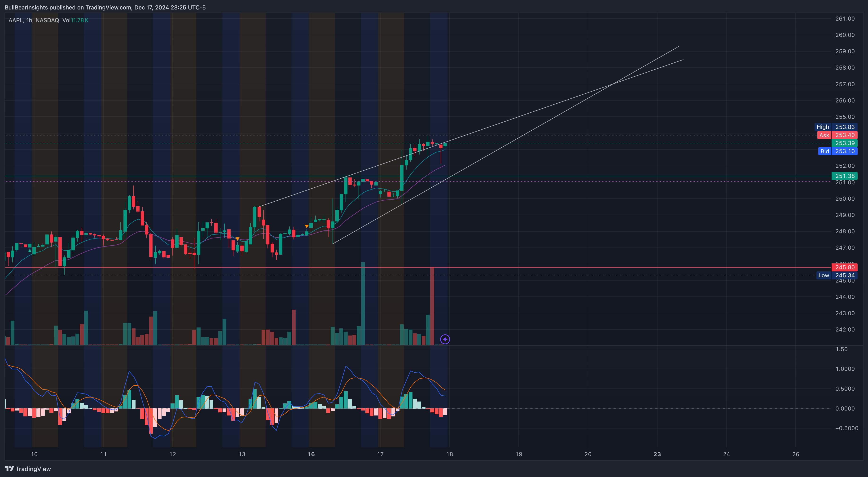
Task: Click the BullBearInsights published header text
Action: 105,7
